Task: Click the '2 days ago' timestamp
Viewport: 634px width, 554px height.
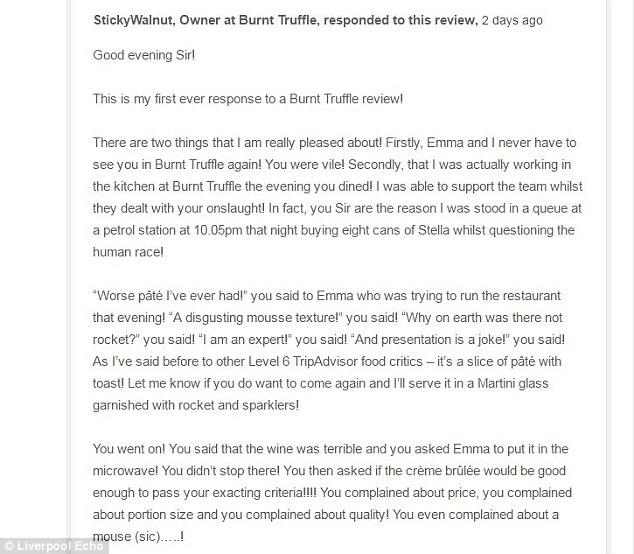Action: pos(512,20)
